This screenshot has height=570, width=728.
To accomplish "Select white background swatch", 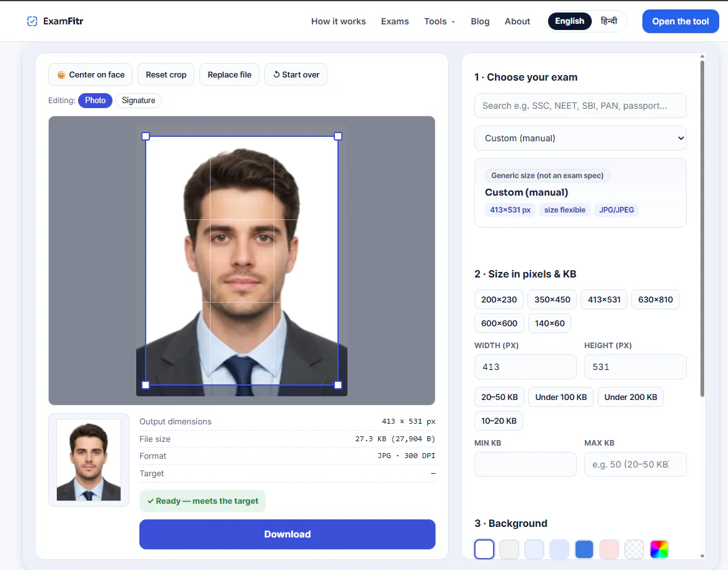I will 484,549.
